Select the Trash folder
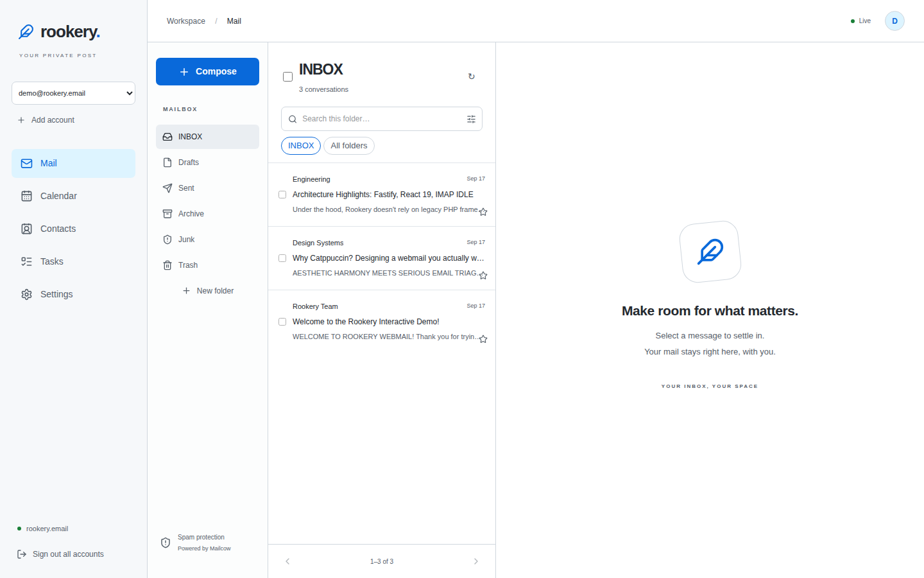Image resolution: width=924 pixels, height=578 pixels. click(x=207, y=265)
